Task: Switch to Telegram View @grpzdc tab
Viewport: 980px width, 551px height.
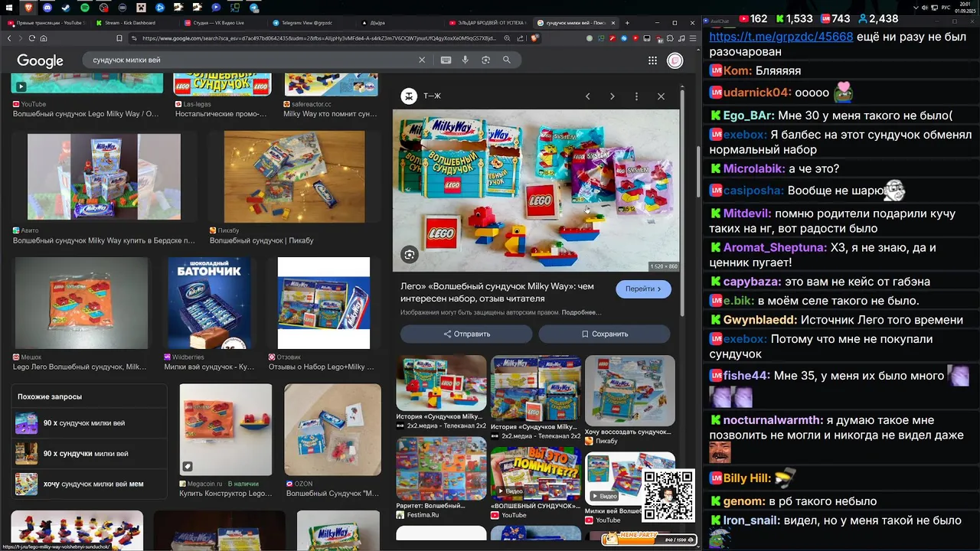Action: (312, 23)
